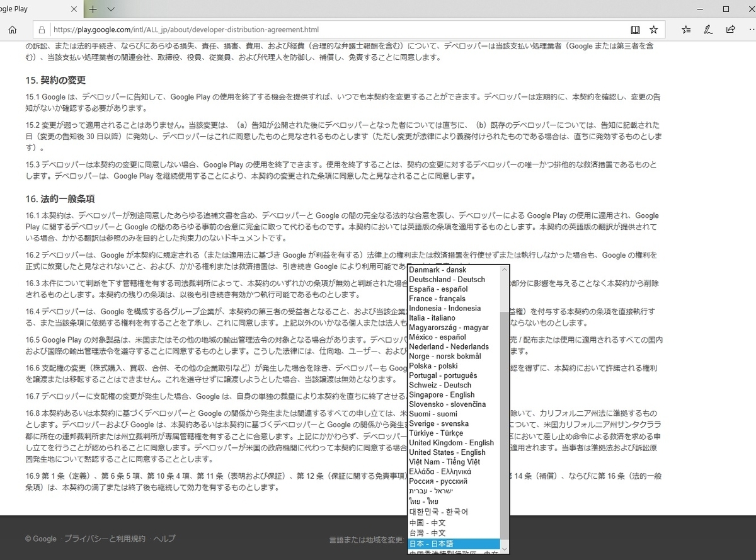
Task: Click the site lock icon
Action: [42, 30]
